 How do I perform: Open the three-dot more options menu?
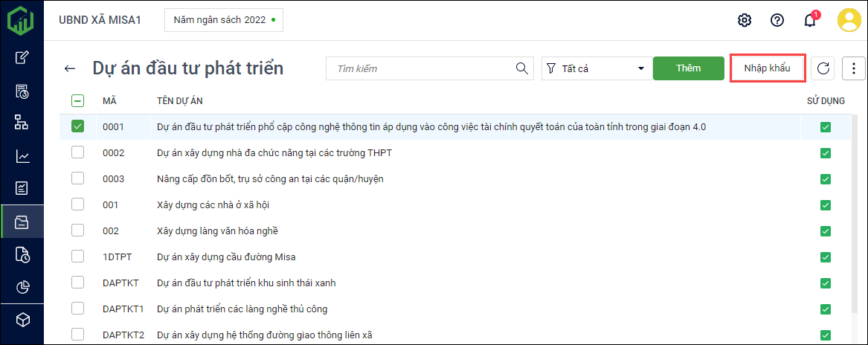pyautogui.click(x=854, y=68)
